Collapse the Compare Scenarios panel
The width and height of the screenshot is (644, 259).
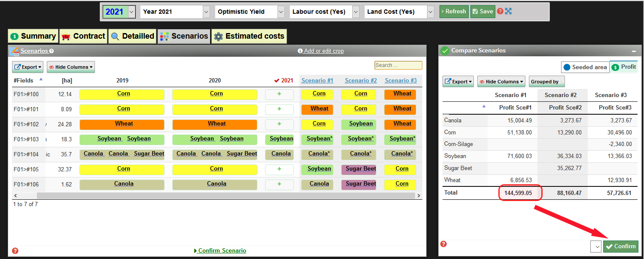(635, 51)
